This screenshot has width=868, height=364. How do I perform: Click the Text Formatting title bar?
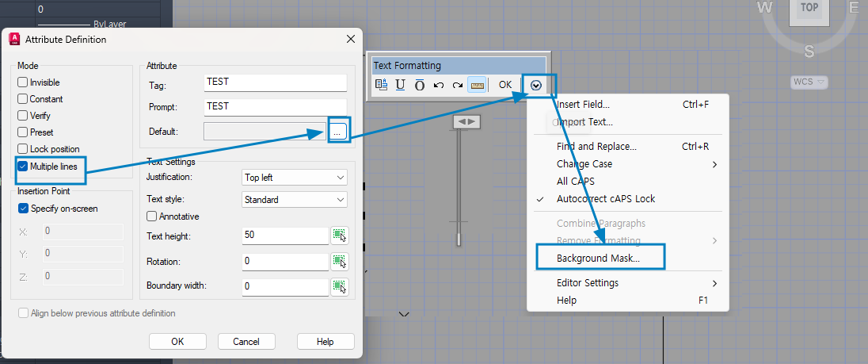(459, 65)
